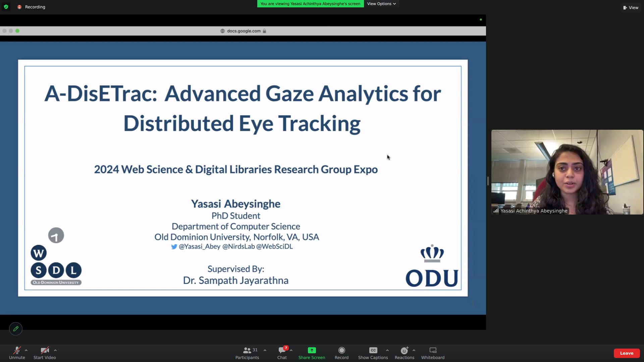
Task: Expand video settings caret next to Start Video
Action: [x=55, y=350]
